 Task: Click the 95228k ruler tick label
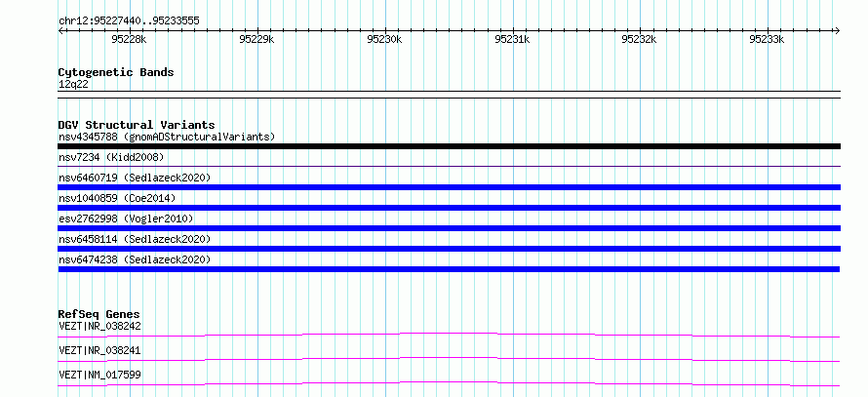[x=129, y=39]
